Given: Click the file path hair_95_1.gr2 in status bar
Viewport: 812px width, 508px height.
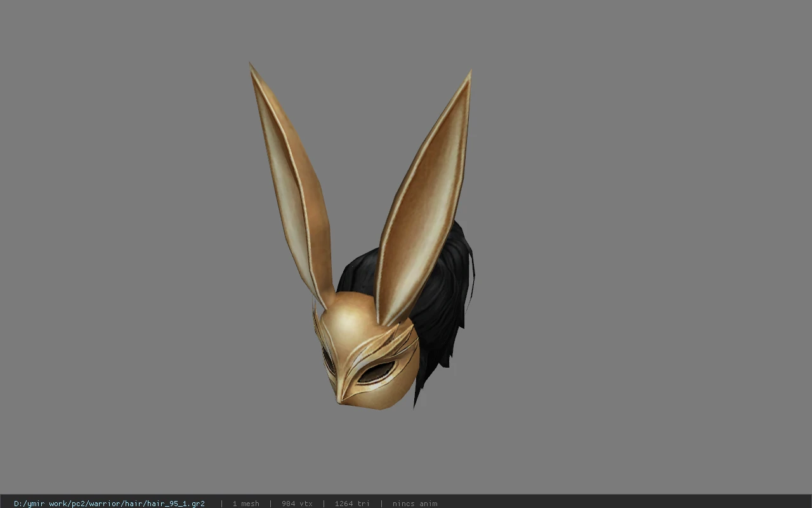Looking at the screenshot, I should point(109,504).
